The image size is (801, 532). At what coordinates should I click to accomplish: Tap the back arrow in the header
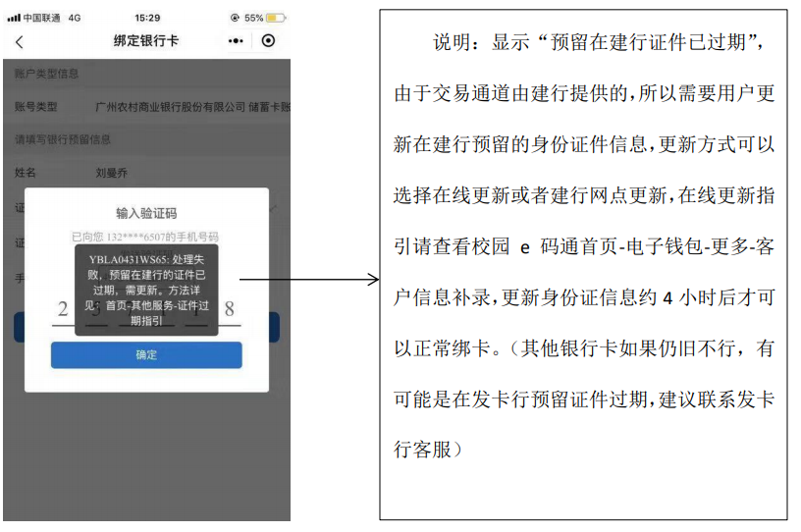click(20, 42)
